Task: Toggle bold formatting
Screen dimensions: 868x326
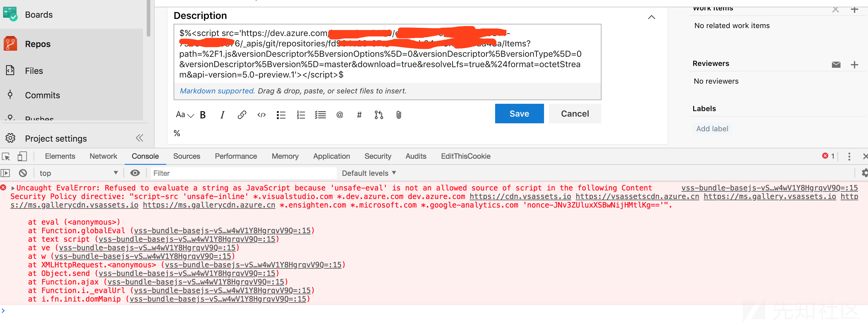Action: (x=203, y=115)
